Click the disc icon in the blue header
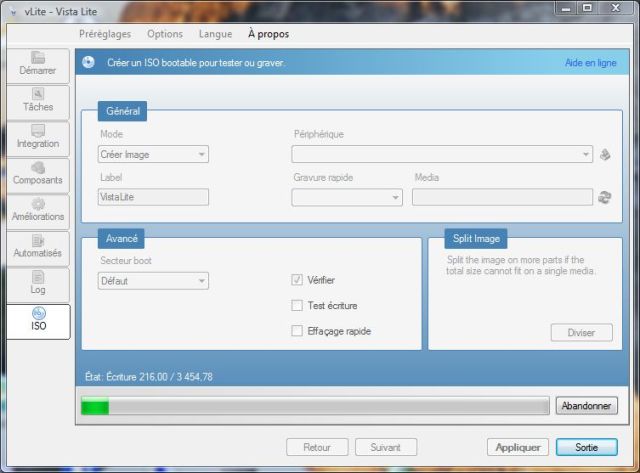640x473 pixels. [x=88, y=62]
